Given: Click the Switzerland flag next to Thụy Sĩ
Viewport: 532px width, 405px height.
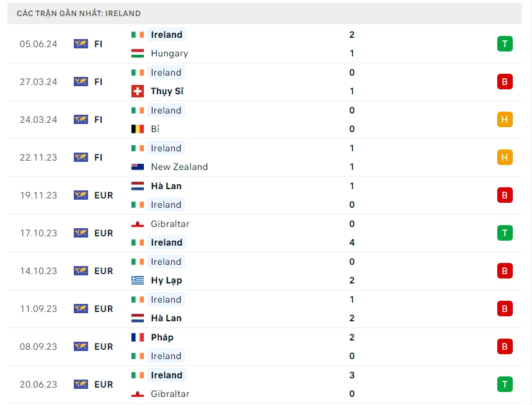Looking at the screenshot, I should pos(138,91).
